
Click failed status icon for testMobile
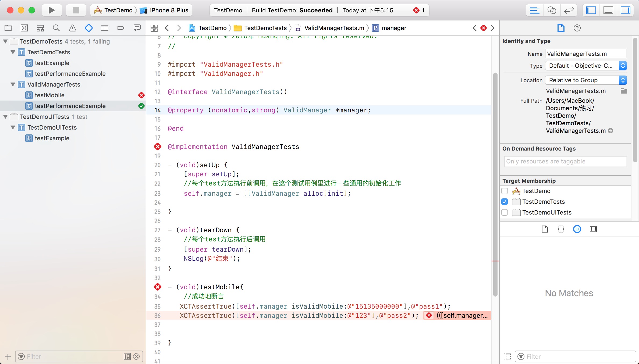[141, 95]
